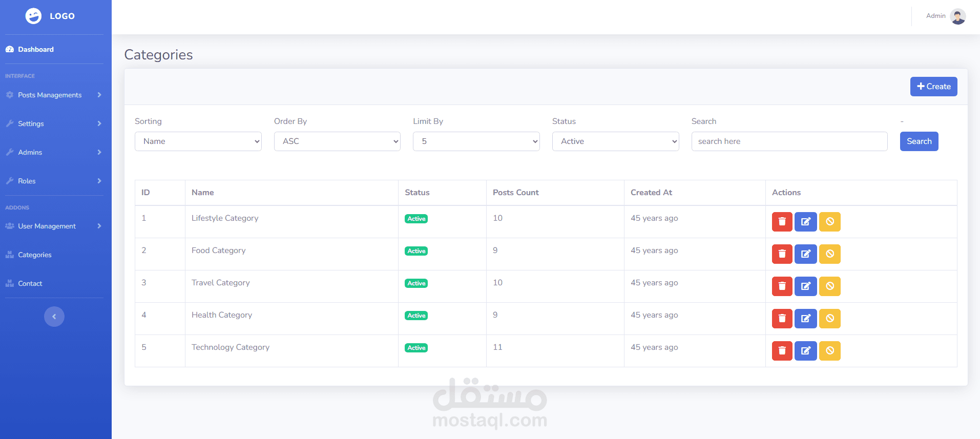Click the Dashboard gauge icon
The width and height of the screenshot is (980, 439).
[x=10, y=50]
